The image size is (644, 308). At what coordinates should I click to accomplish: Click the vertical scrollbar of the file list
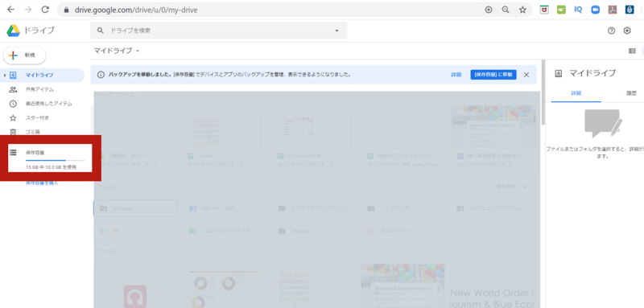click(544, 92)
